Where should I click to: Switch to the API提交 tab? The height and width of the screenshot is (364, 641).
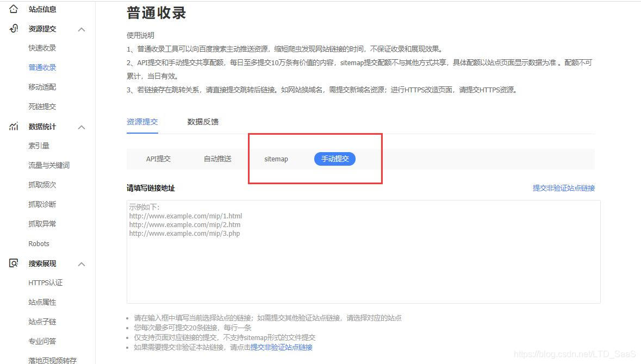pos(158,159)
